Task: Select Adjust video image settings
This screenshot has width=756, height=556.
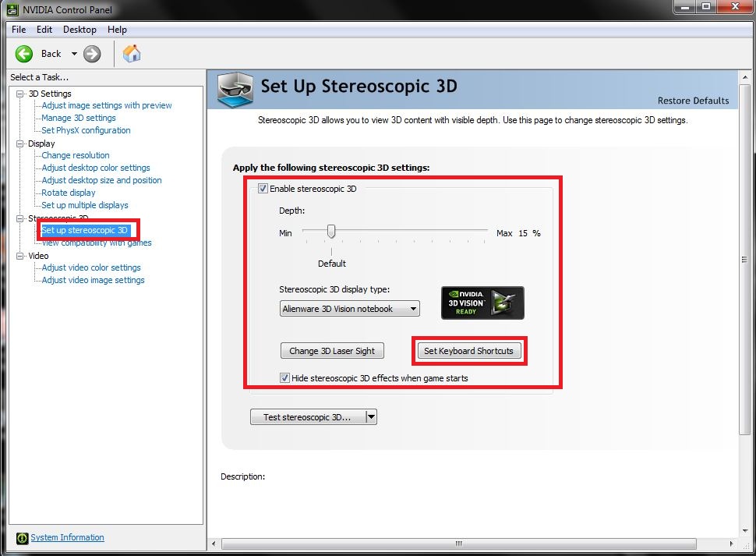Action: coord(93,280)
